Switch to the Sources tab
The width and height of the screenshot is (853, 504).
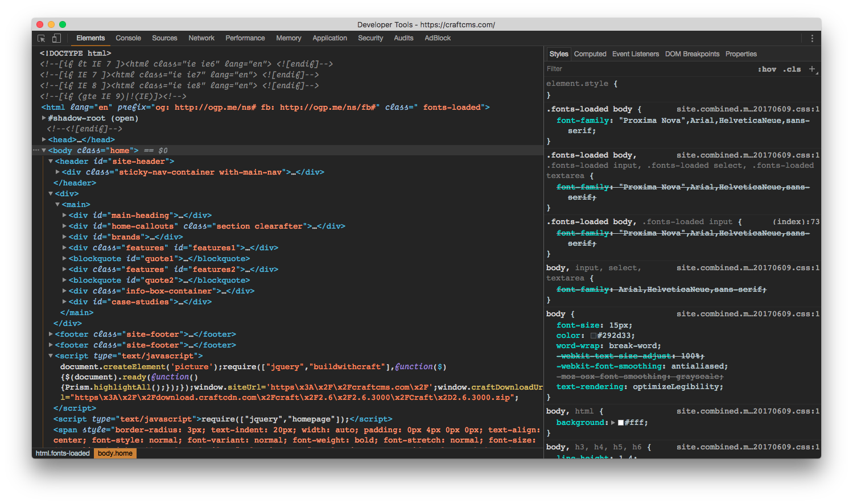[164, 38]
